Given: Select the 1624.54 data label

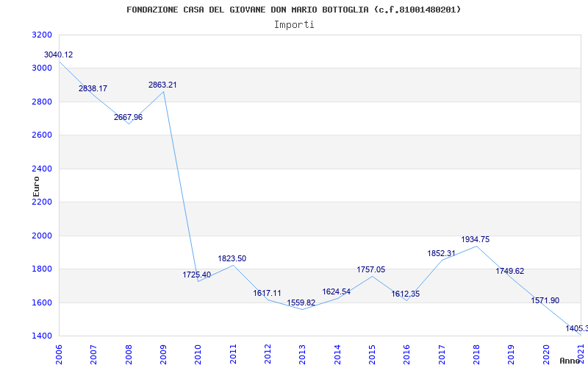Looking at the screenshot, I should click(337, 291).
